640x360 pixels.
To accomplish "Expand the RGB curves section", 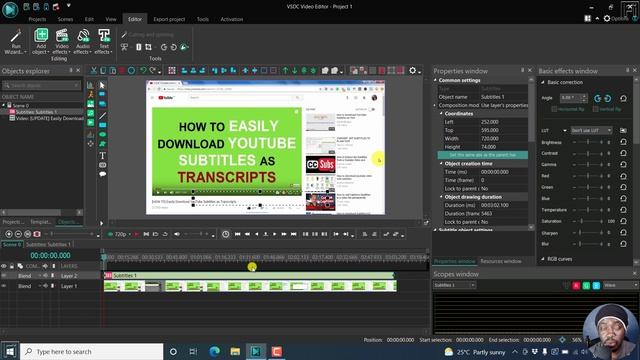I will coord(543,259).
